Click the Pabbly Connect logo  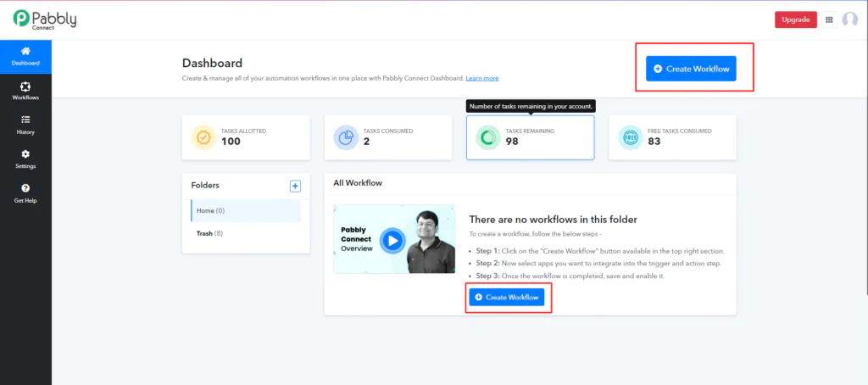(45, 19)
